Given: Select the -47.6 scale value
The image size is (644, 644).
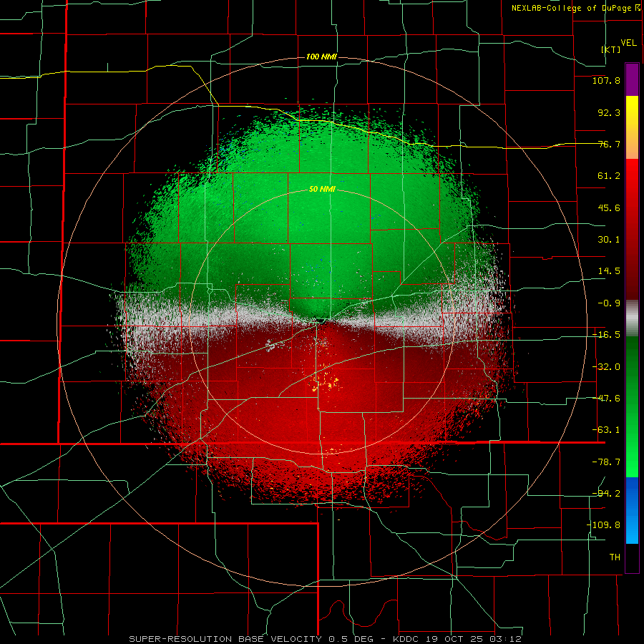Looking at the screenshot, I should coord(606,399).
